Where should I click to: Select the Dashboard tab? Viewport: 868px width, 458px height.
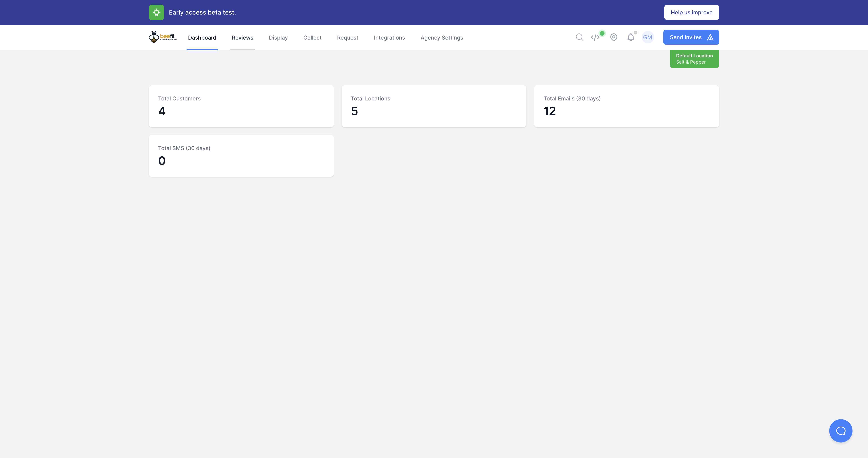click(x=202, y=38)
